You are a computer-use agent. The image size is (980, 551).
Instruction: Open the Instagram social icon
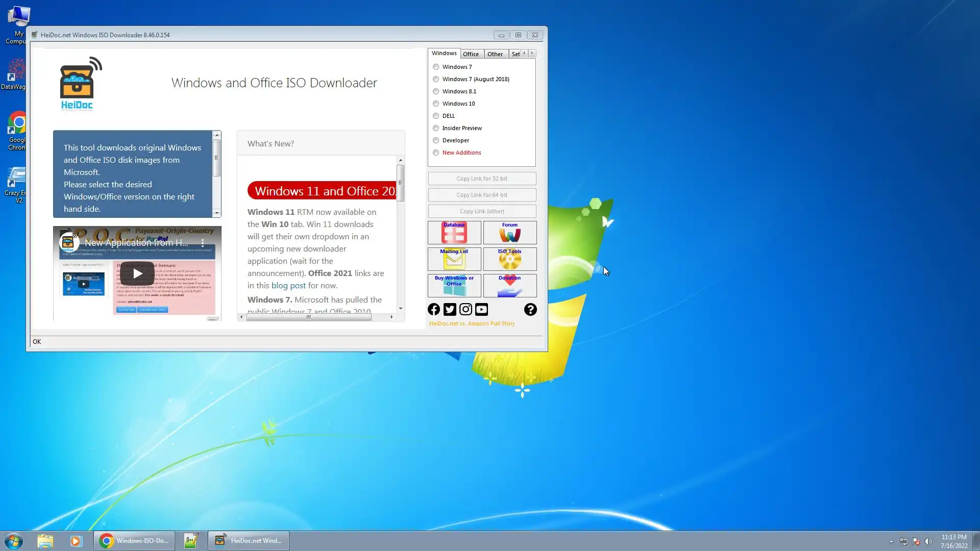click(465, 310)
